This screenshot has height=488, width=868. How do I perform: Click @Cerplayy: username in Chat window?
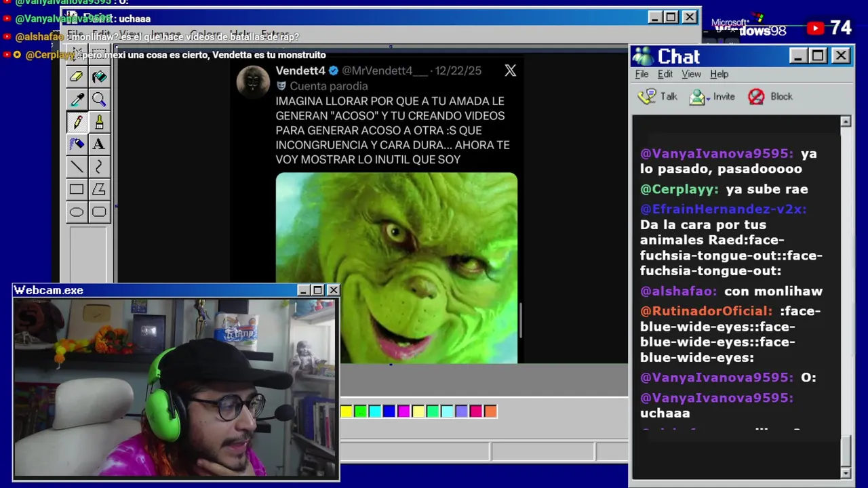[x=679, y=189]
